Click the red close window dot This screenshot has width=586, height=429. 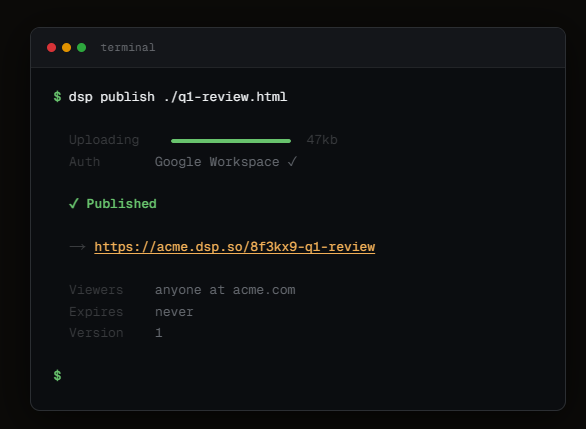click(52, 47)
